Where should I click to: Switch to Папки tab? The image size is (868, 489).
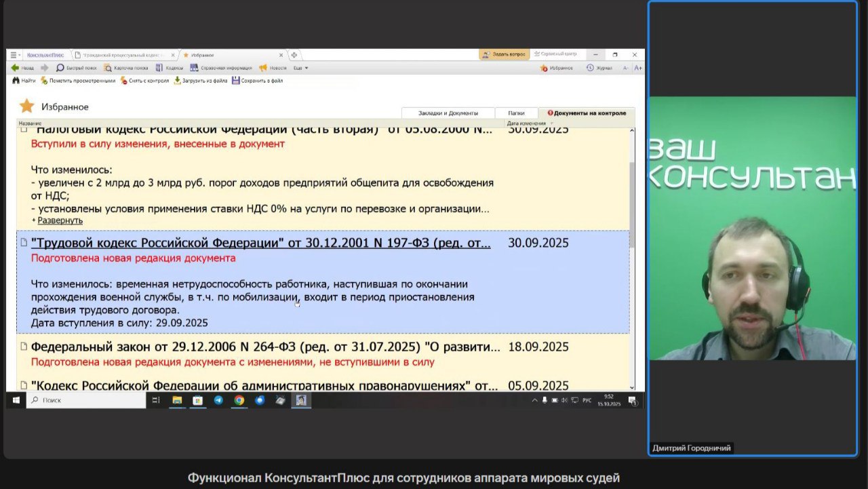click(516, 113)
